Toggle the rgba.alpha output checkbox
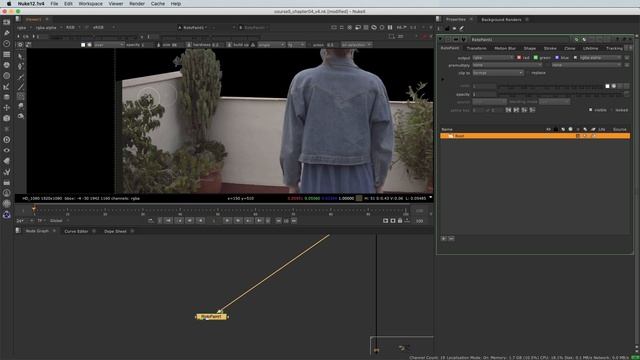This screenshot has height=360, width=640. point(576,58)
